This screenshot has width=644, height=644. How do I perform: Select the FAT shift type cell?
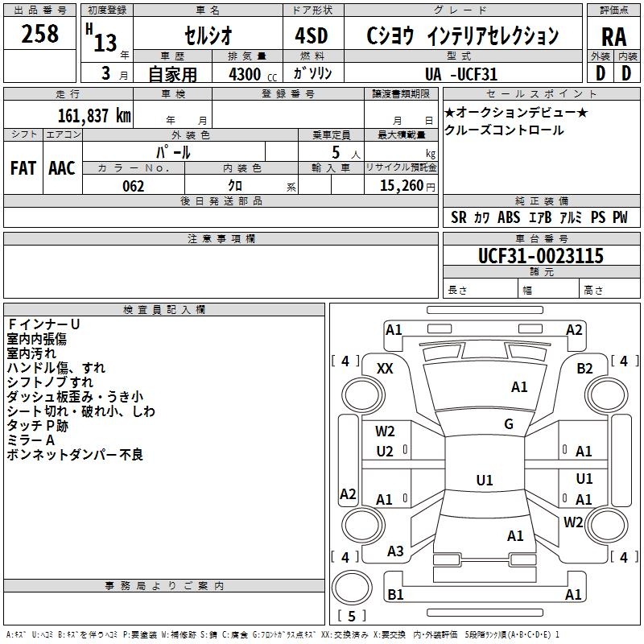[23, 167]
